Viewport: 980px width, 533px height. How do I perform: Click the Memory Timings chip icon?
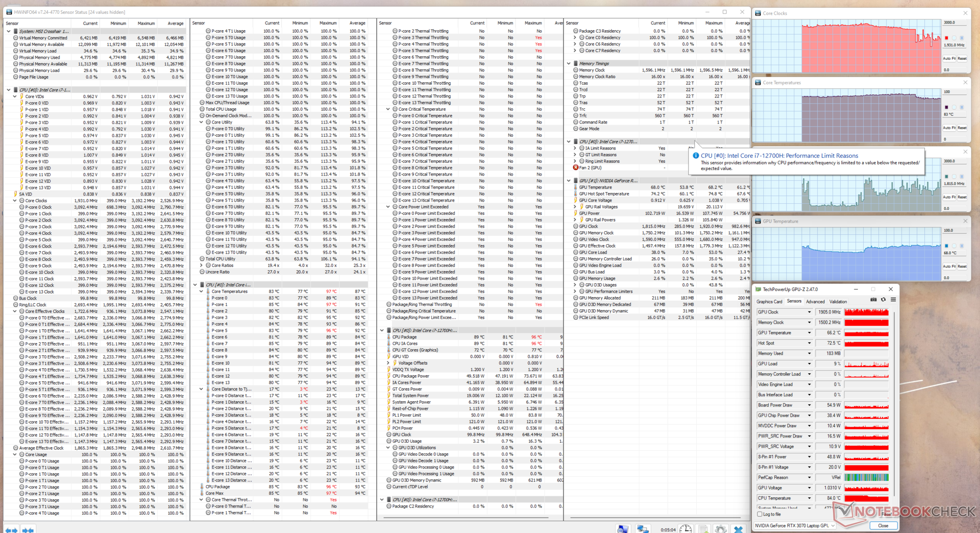click(x=575, y=63)
